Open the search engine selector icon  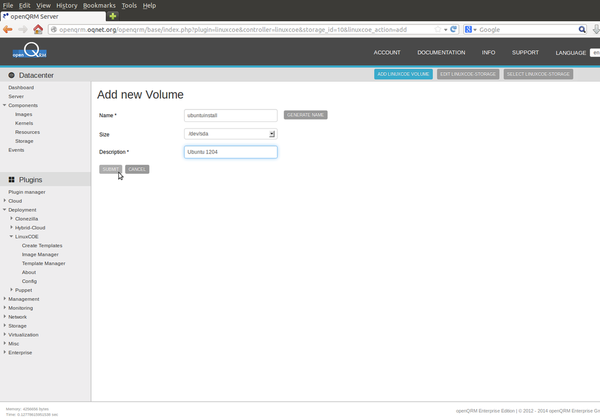coord(470,29)
